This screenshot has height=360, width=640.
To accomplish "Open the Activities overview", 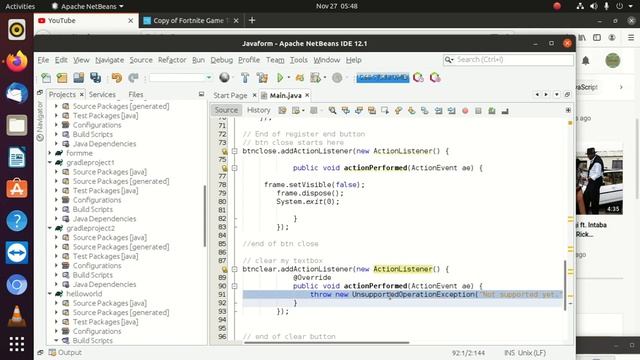I will click(20, 6).
